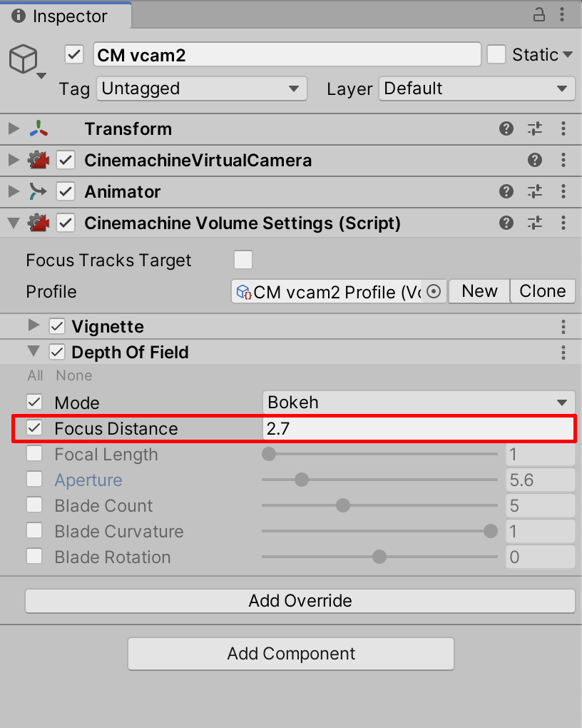
Task: Click the Add Component button
Action: (291, 654)
